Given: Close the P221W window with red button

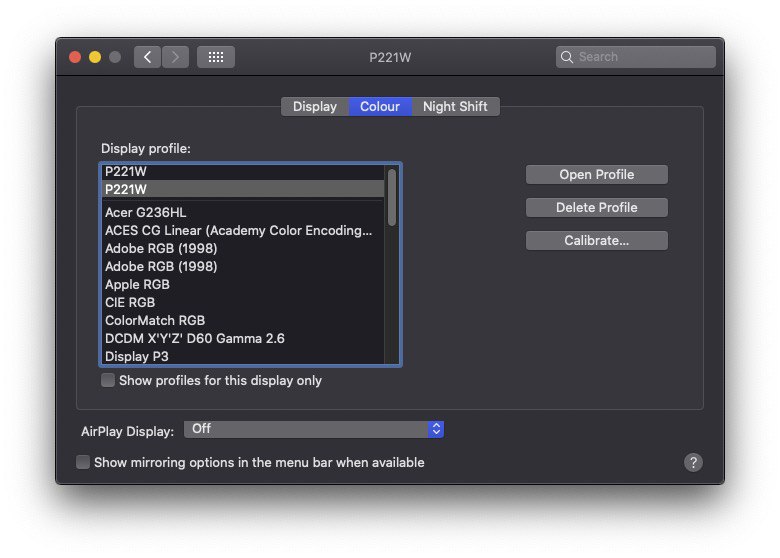Looking at the screenshot, I should pos(75,57).
